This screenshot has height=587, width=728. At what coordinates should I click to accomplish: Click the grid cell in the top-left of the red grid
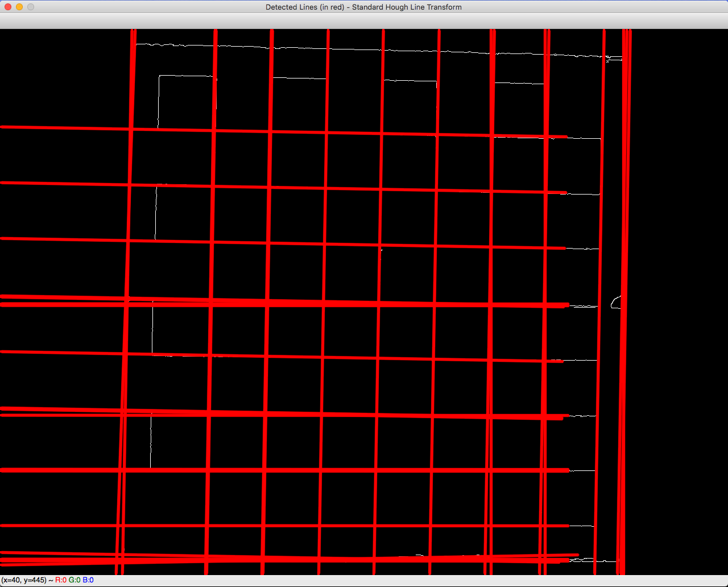[x=172, y=157]
